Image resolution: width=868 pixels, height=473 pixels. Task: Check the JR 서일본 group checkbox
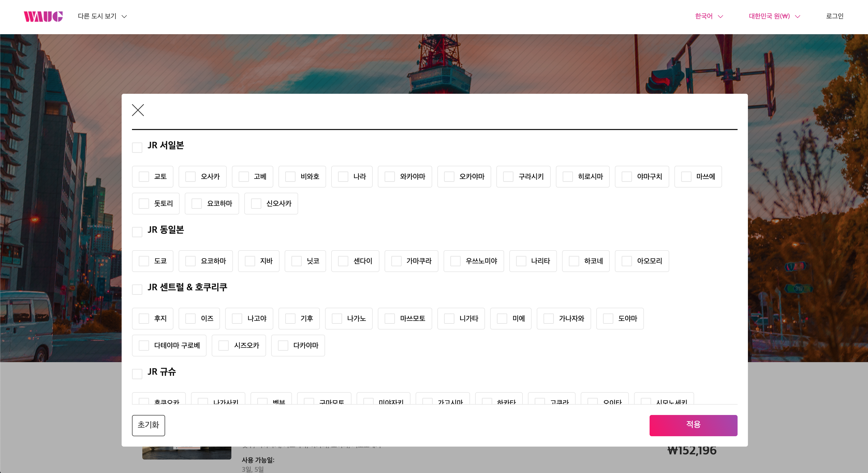[137, 147]
